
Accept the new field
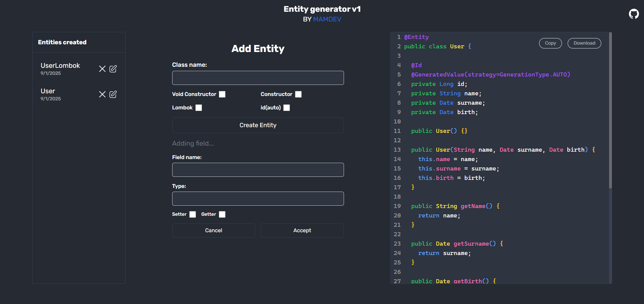click(302, 231)
